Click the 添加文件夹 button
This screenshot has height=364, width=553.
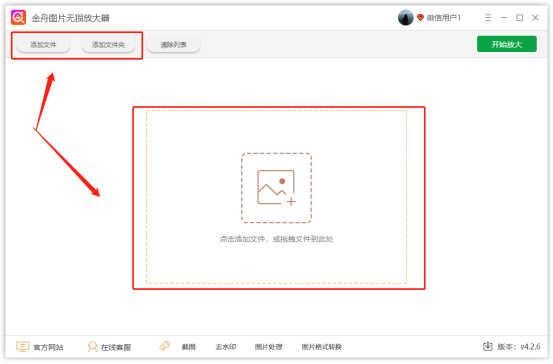click(108, 45)
